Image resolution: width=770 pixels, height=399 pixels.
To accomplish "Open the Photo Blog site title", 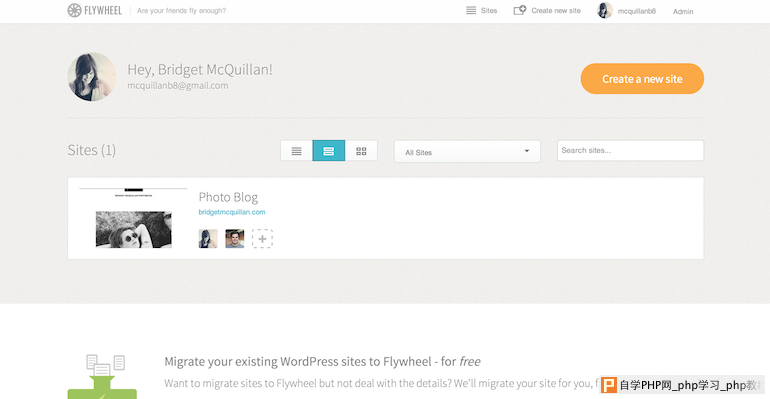I will [228, 197].
